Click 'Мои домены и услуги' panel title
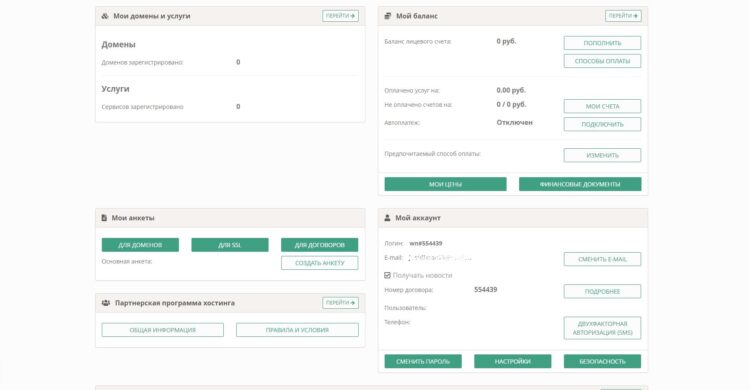The width and height of the screenshot is (750, 390). click(152, 16)
